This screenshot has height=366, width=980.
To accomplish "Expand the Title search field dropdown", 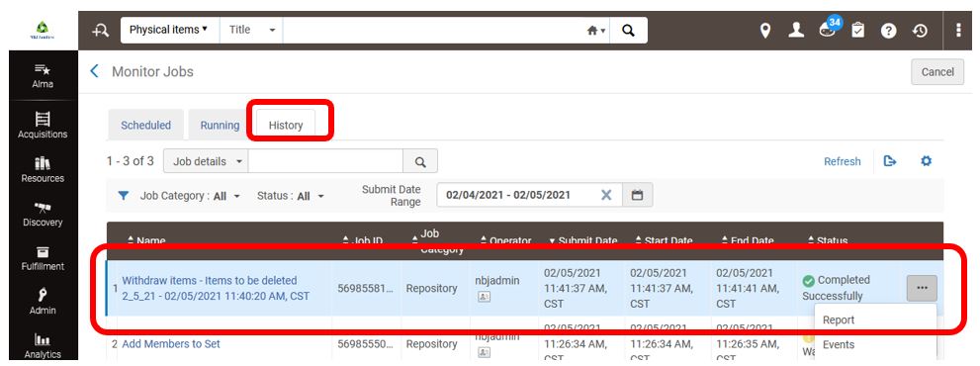I will pos(252,30).
